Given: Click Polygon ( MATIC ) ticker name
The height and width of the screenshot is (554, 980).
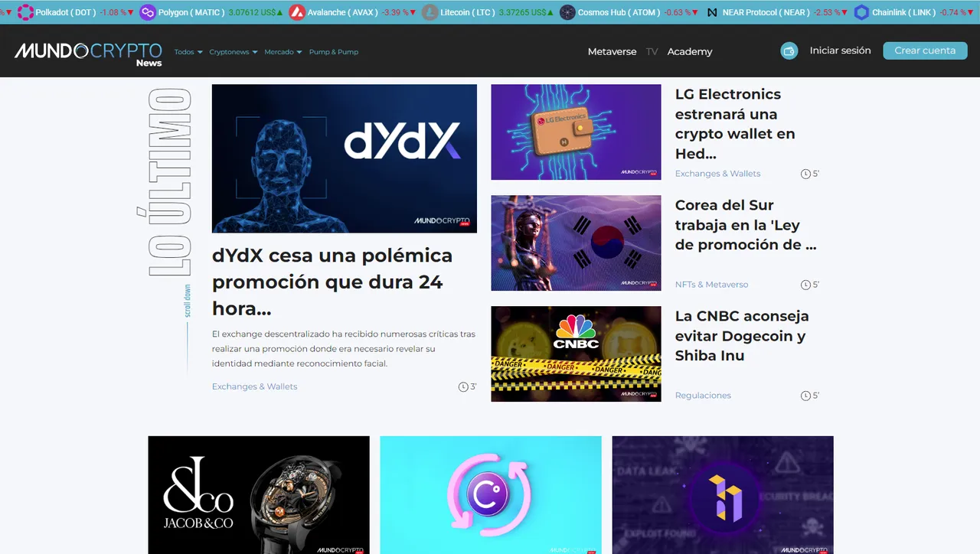Looking at the screenshot, I should click(x=191, y=13).
